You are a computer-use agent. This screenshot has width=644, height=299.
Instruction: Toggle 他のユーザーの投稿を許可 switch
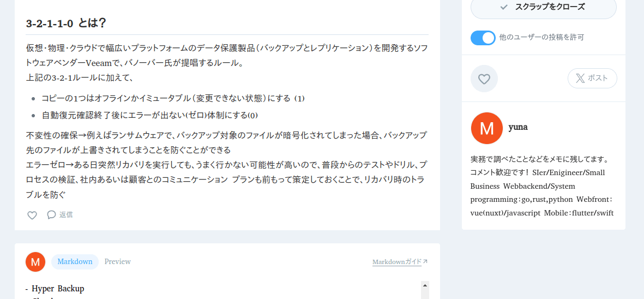pyautogui.click(x=483, y=37)
